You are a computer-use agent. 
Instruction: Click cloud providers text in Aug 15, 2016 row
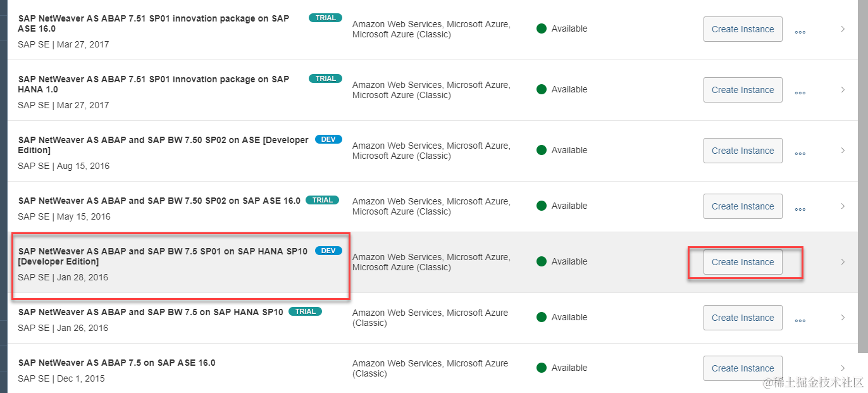click(431, 151)
